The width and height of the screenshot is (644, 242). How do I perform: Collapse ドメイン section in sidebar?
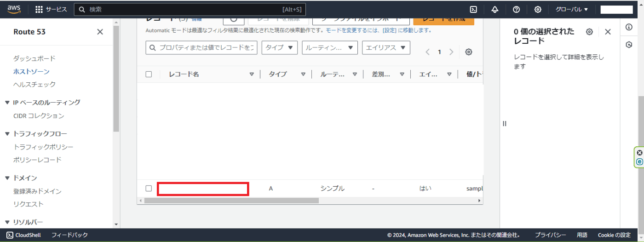pos(7,178)
